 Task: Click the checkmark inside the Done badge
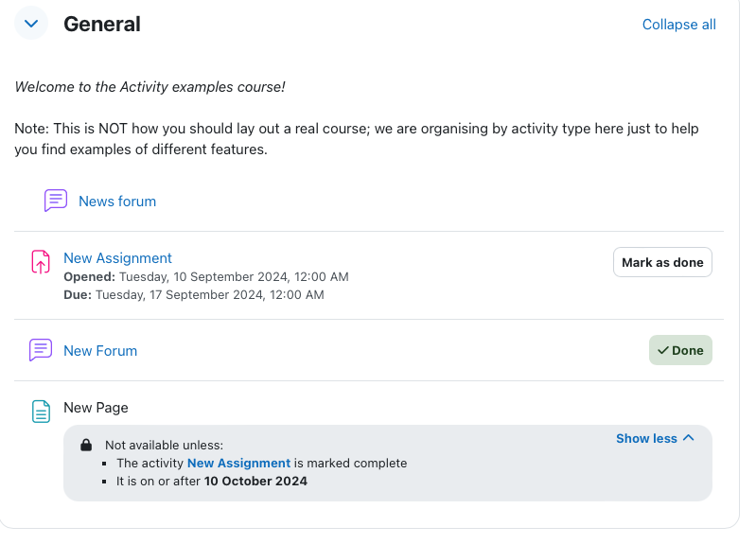663,350
